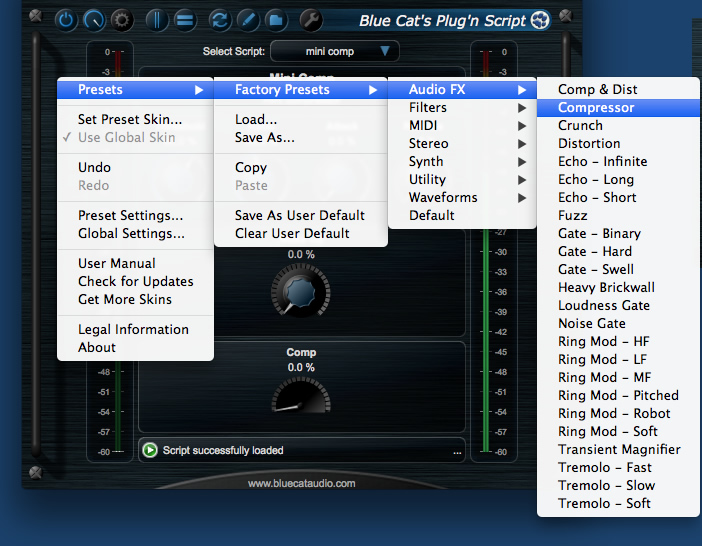Select the Echo – Long preset

618,179
